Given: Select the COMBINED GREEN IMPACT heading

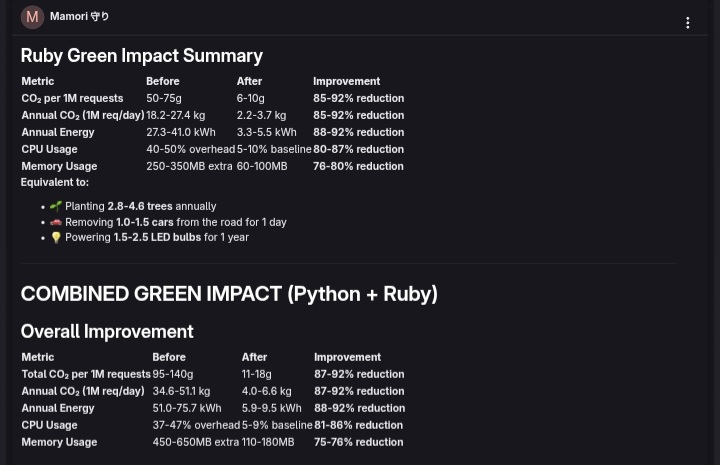Looking at the screenshot, I should (229, 294).
